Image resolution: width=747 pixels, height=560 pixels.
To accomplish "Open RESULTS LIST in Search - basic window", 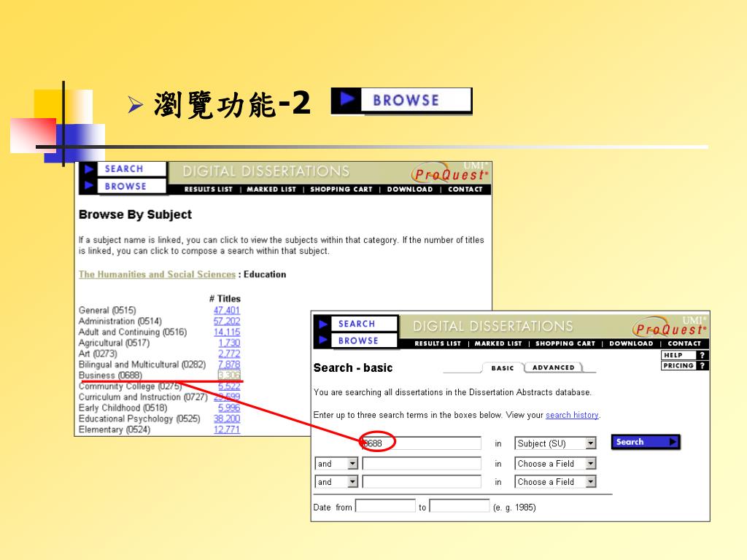I will pos(438,343).
